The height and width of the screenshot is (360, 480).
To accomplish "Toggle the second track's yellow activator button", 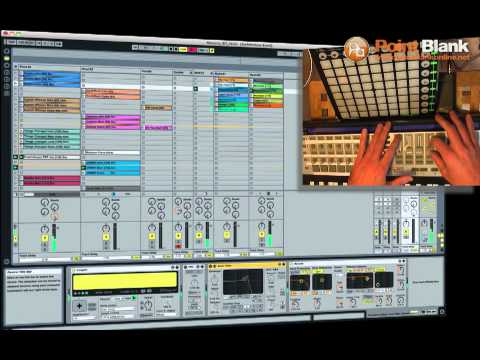I will [106, 237].
